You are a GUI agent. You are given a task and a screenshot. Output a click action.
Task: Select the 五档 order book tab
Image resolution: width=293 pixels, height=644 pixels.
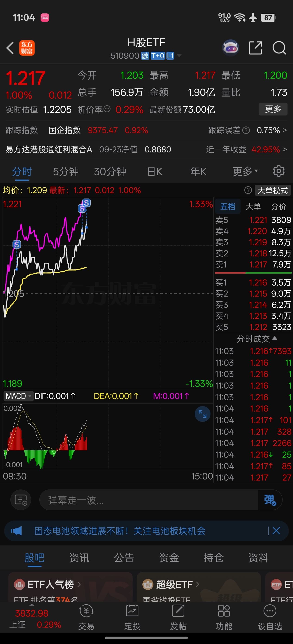tap(228, 206)
